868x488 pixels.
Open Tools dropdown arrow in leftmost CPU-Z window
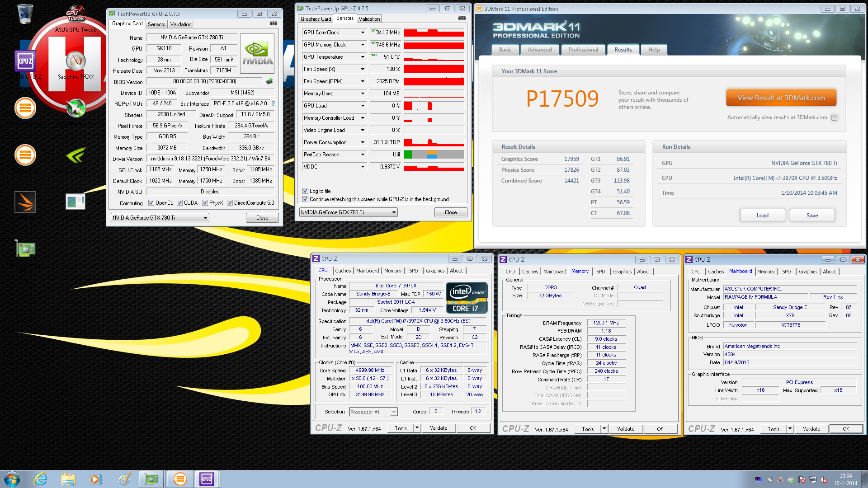(417, 428)
